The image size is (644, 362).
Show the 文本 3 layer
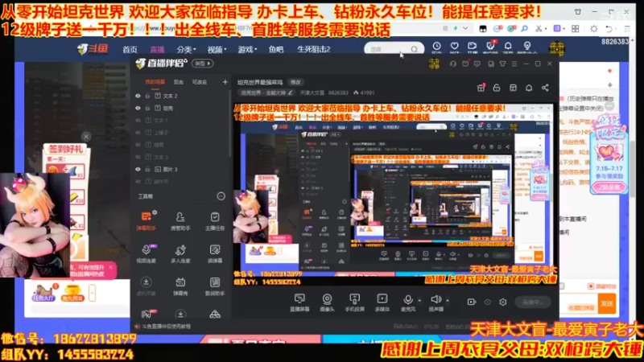(x=138, y=157)
